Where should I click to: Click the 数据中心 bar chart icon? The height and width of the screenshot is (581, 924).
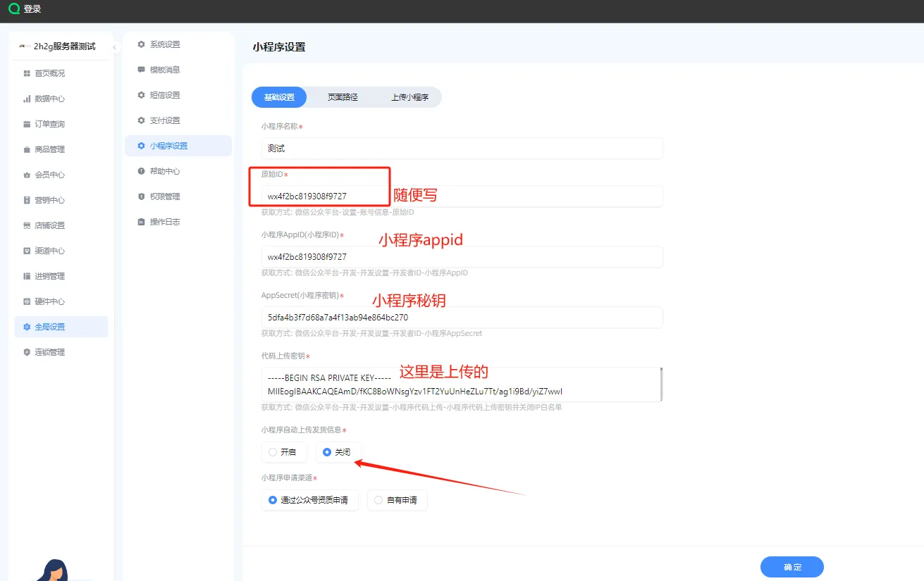click(x=27, y=99)
